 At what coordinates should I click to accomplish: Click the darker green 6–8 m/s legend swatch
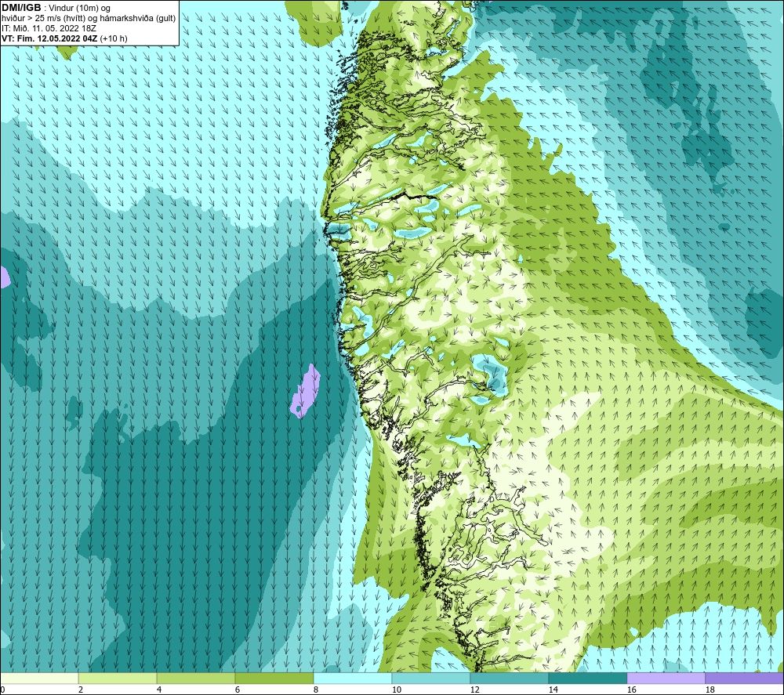[x=274, y=678]
